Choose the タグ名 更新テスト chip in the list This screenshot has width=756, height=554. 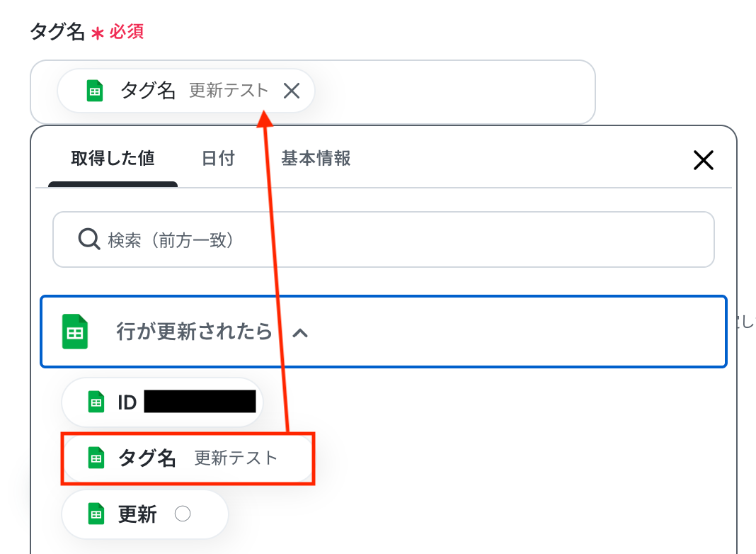click(188, 458)
